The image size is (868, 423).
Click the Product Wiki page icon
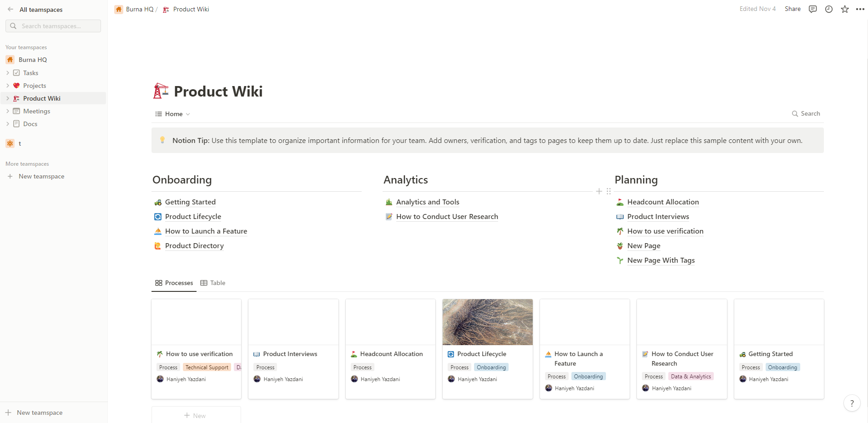point(161,91)
